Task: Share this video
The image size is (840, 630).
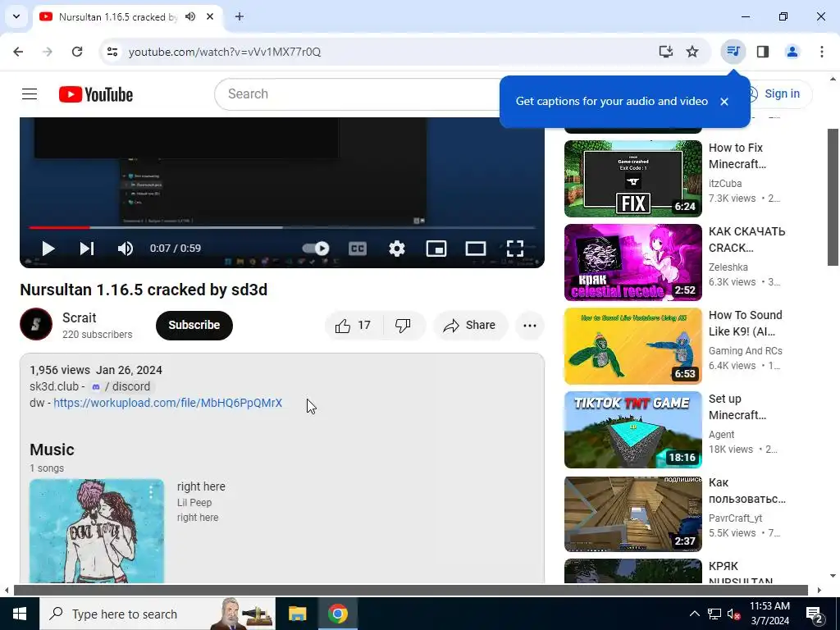Action: coord(470,325)
